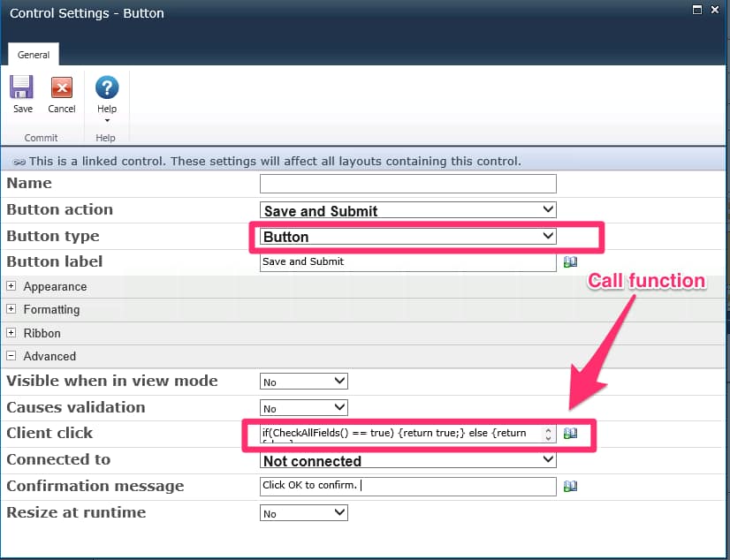Expand the Formatting section
The height and width of the screenshot is (560, 730).
coord(11,309)
